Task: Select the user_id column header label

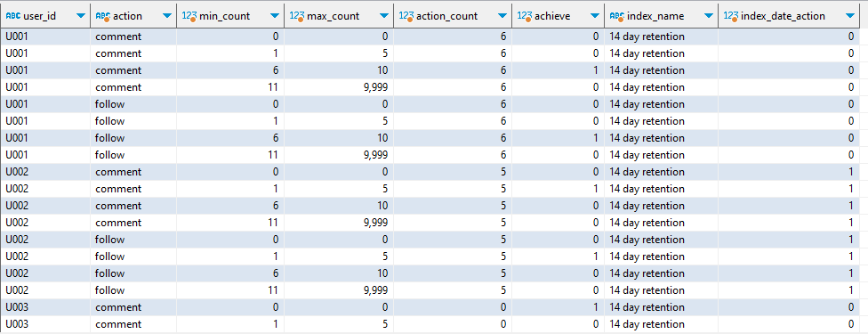Action: (x=39, y=17)
